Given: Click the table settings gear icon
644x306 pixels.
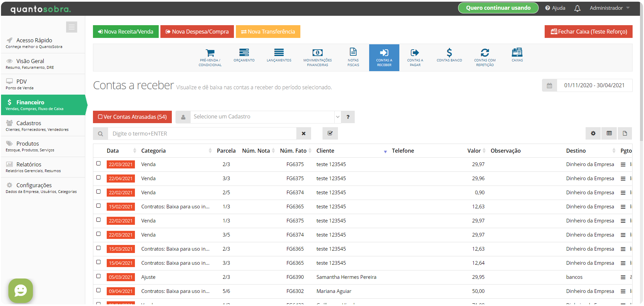Looking at the screenshot, I should tap(593, 134).
